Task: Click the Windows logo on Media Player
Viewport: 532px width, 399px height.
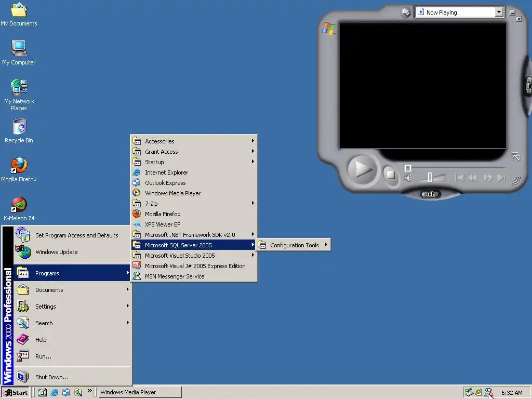Action: pos(328,29)
